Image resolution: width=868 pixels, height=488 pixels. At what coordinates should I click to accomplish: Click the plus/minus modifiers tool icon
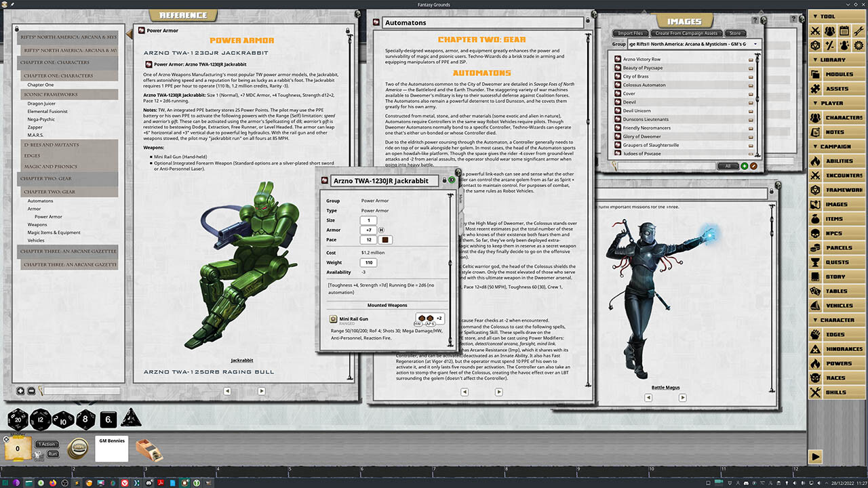point(830,45)
